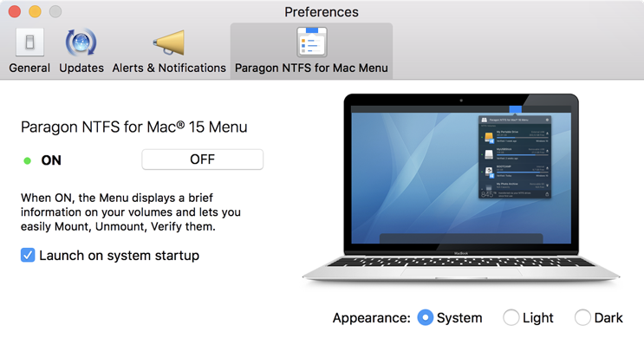Click the green ON status indicator dot
This screenshot has width=644, height=358.
(x=27, y=160)
